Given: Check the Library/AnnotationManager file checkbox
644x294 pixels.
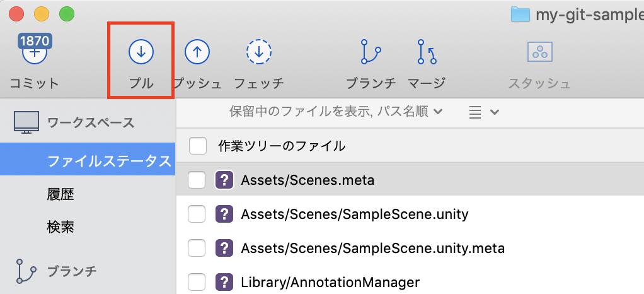Looking at the screenshot, I should point(197,282).
